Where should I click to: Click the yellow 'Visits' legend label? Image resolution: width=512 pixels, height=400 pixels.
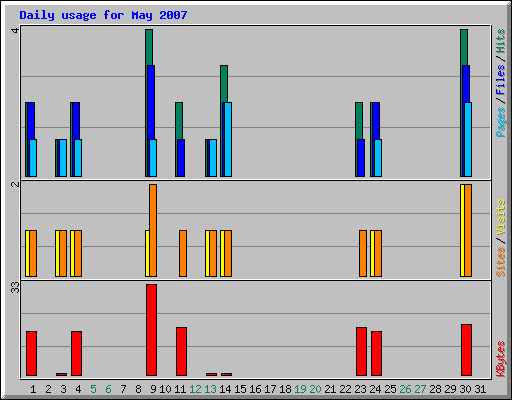pos(501,217)
